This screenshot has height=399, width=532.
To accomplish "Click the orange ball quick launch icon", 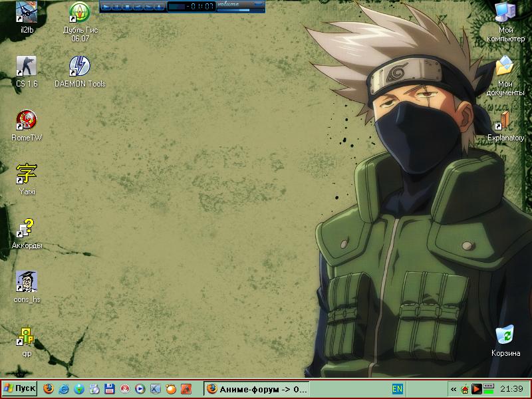I will point(171,388).
